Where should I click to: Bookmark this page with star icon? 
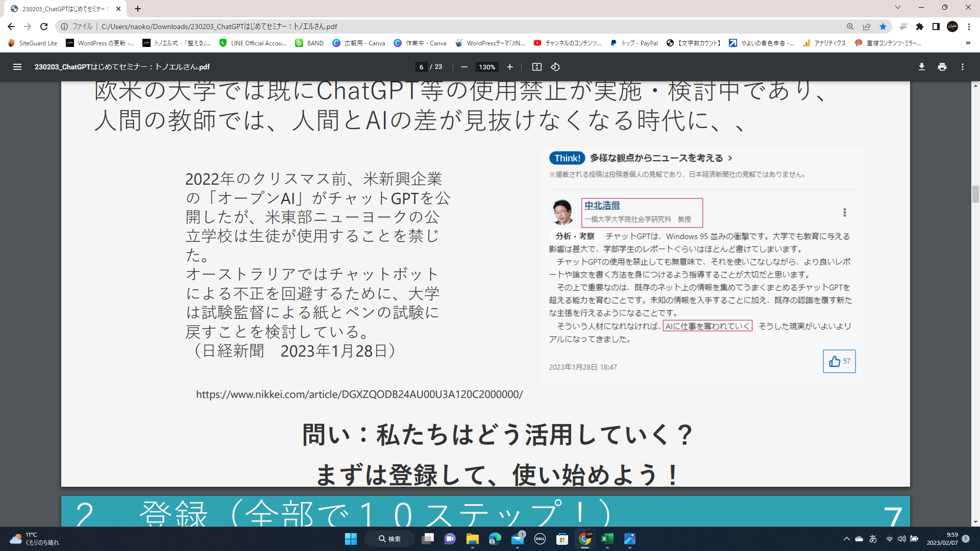pyautogui.click(x=883, y=27)
